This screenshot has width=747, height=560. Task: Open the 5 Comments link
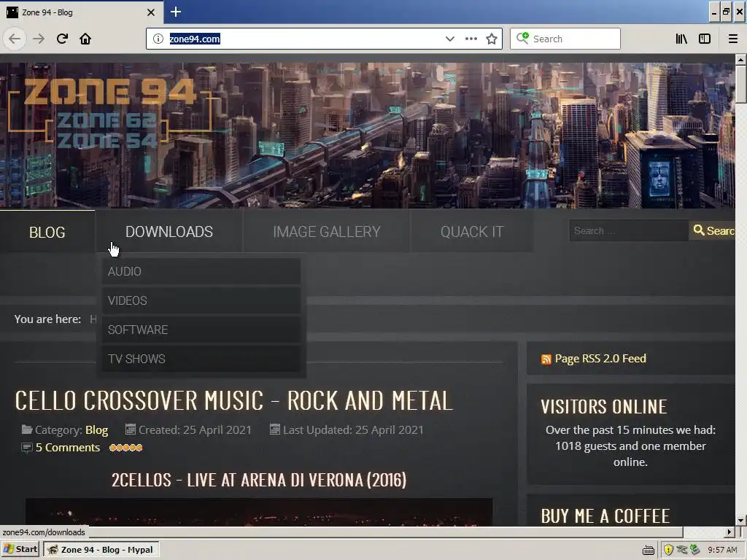pyautogui.click(x=68, y=448)
